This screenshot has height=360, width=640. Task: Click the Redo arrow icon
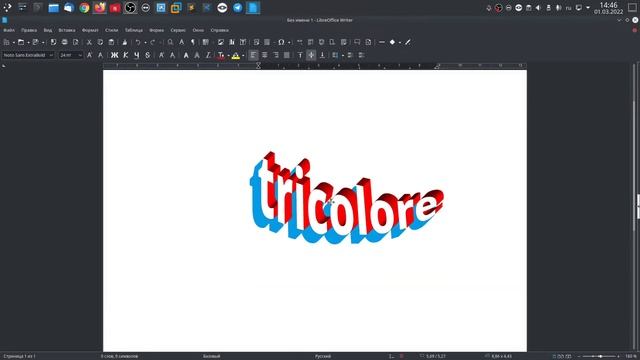click(x=153, y=42)
